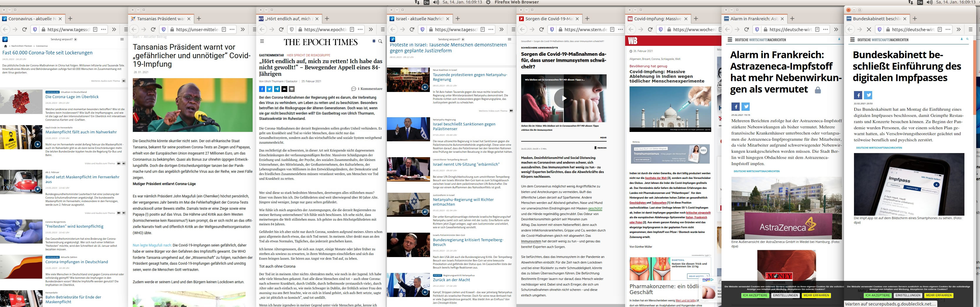980x307 pixels.
Task: Open Firefox hamburger menu in Epoch Times window
Action: 383,29
